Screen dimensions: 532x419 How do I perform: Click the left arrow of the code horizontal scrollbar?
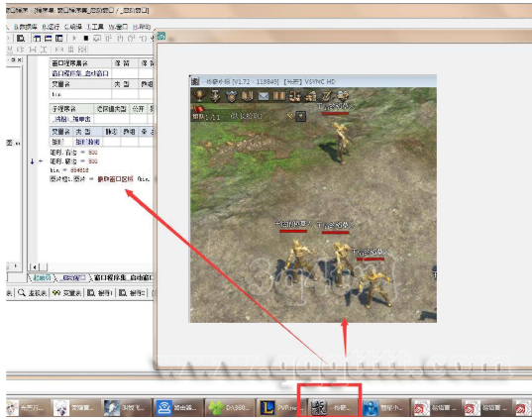coord(35,267)
